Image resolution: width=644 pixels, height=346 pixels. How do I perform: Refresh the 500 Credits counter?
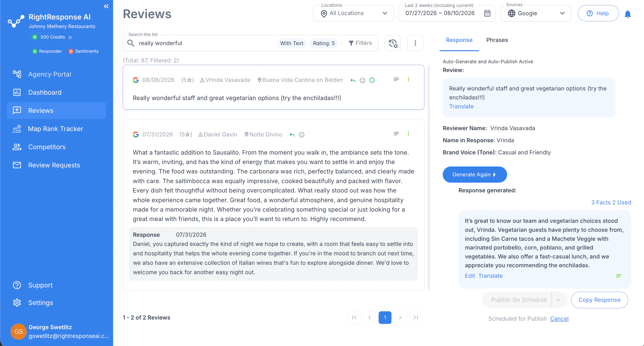(x=70, y=37)
